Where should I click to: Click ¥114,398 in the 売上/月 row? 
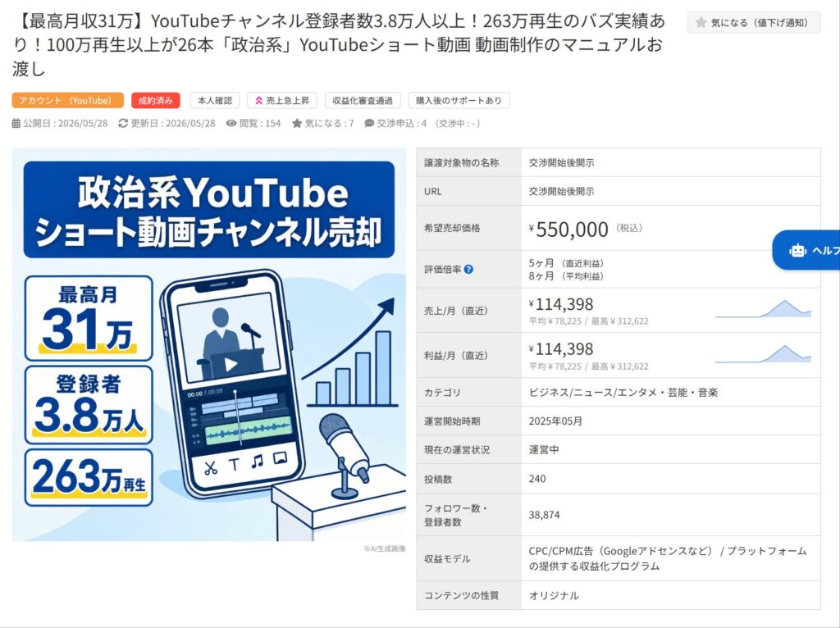point(561,304)
